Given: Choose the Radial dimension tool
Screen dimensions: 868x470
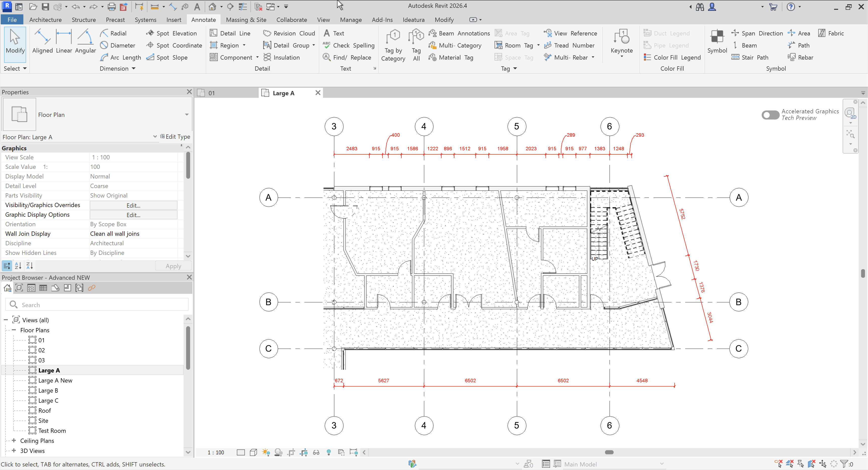Looking at the screenshot, I should click(113, 33).
